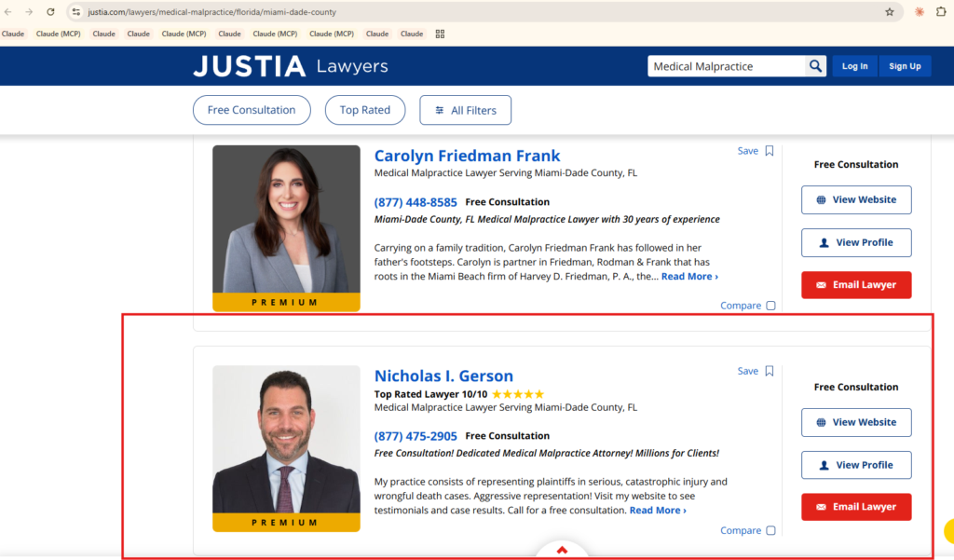Toggle the Free Consultation filter
Screen dimensions: 954x560
[251, 110]
